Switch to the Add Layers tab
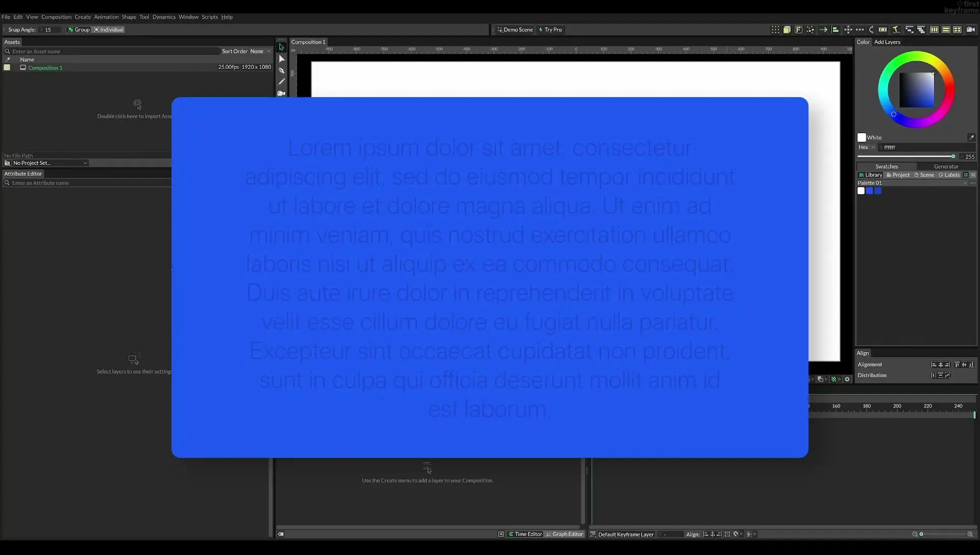This screenshot has height=555, width=980. point(887,42)
